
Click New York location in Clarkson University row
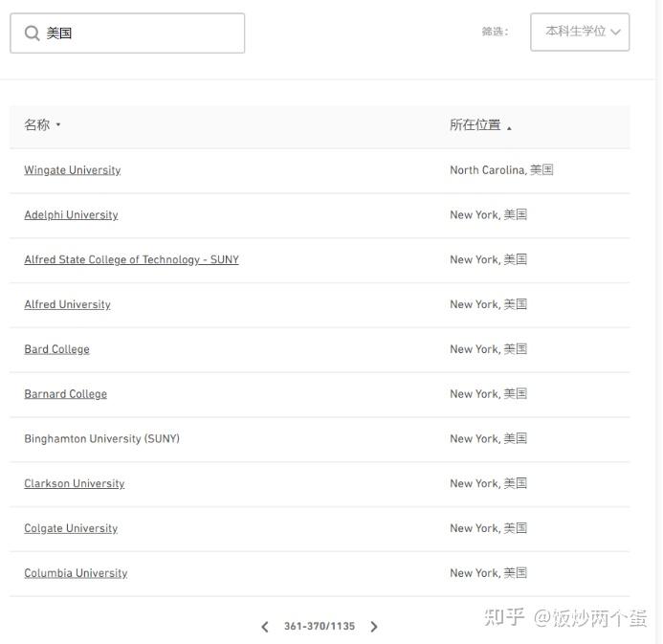[x=488, y=483]
